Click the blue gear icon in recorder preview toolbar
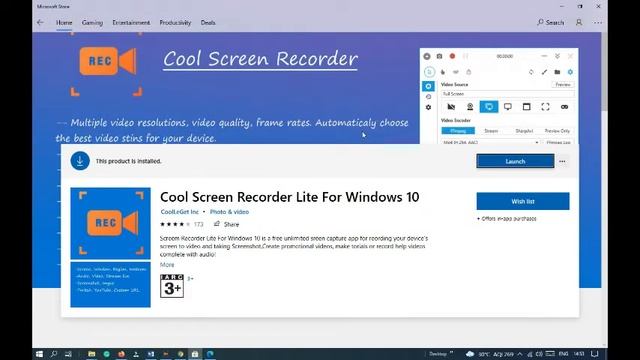The width and height of the screenshot is (640, 360). point(570,72)
